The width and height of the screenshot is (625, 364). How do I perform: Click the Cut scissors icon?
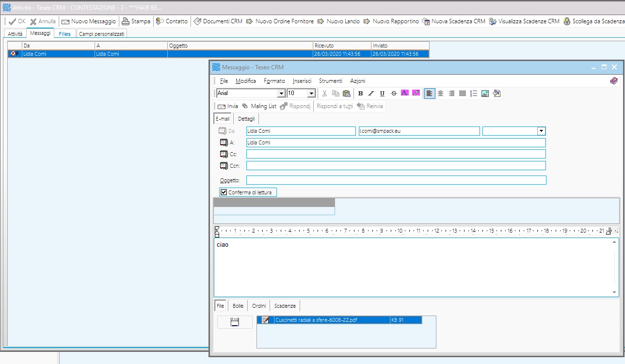click(325, 94)
